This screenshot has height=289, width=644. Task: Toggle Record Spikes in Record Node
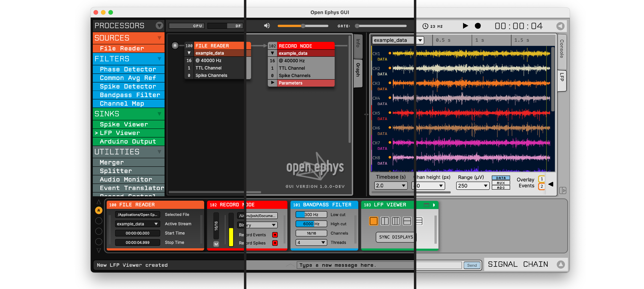(x=275, y=243)
